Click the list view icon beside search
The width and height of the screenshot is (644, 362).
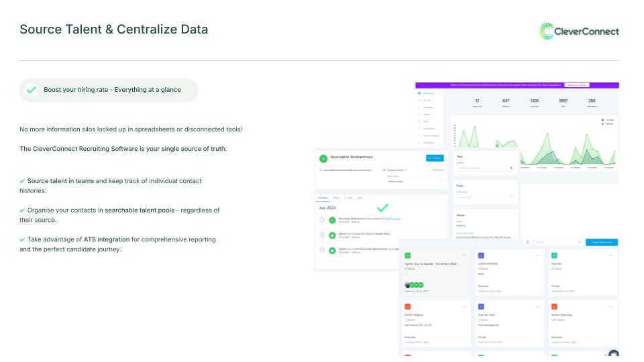[x=527, y=242]
